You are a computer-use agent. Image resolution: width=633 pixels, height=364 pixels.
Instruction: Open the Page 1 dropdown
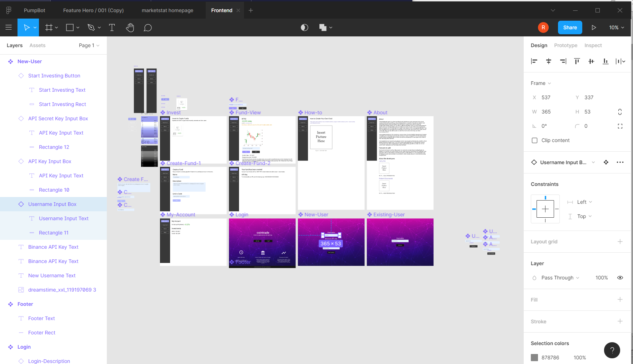point(89,45)
